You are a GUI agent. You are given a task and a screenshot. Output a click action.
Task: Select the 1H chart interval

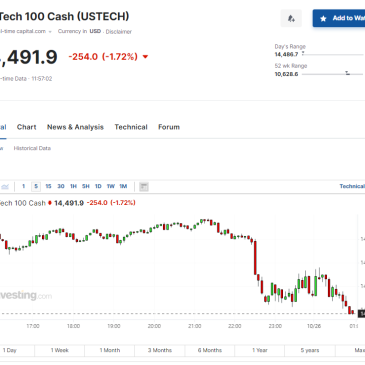73,186
